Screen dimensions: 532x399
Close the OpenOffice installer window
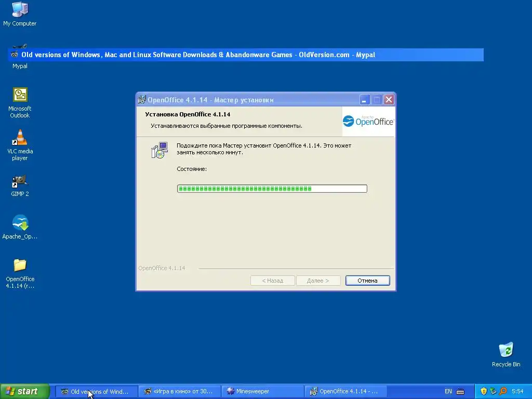(x=389, y=99)
